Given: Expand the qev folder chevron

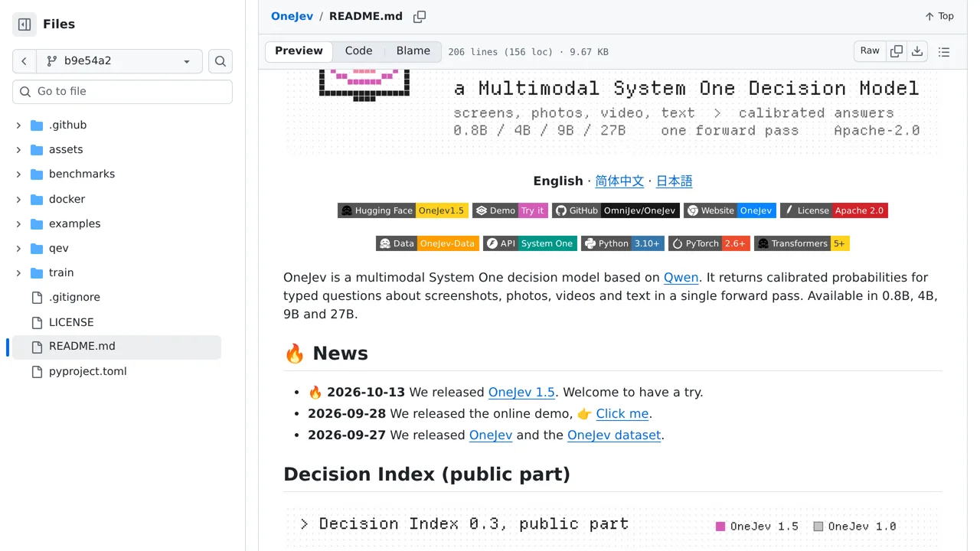Looking at the screenshot, I should pos(18,248).
